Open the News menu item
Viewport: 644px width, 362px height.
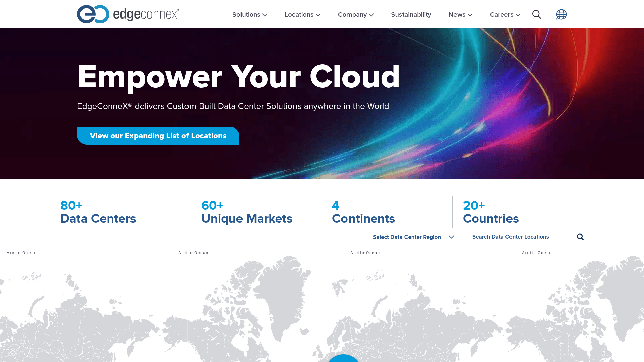click(x=457, y=14)
